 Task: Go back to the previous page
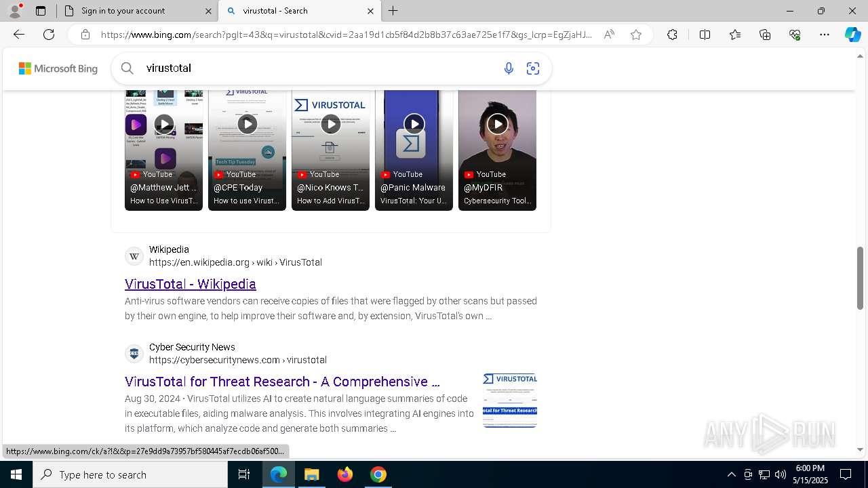[19, 35]
